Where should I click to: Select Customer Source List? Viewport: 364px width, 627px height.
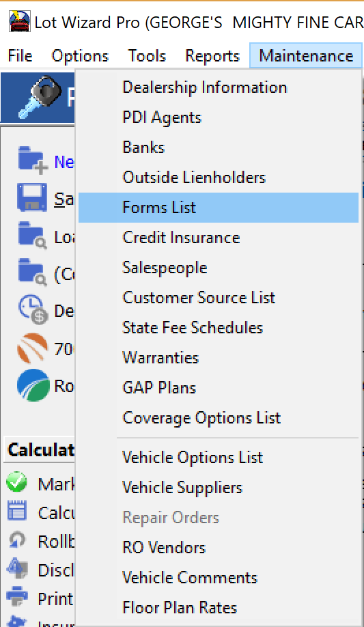[219, 298]
